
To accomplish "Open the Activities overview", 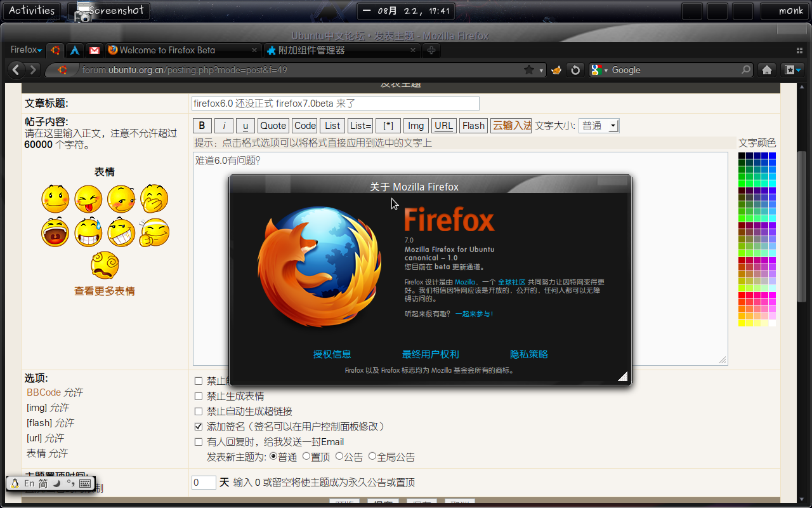I will [32, 11].
